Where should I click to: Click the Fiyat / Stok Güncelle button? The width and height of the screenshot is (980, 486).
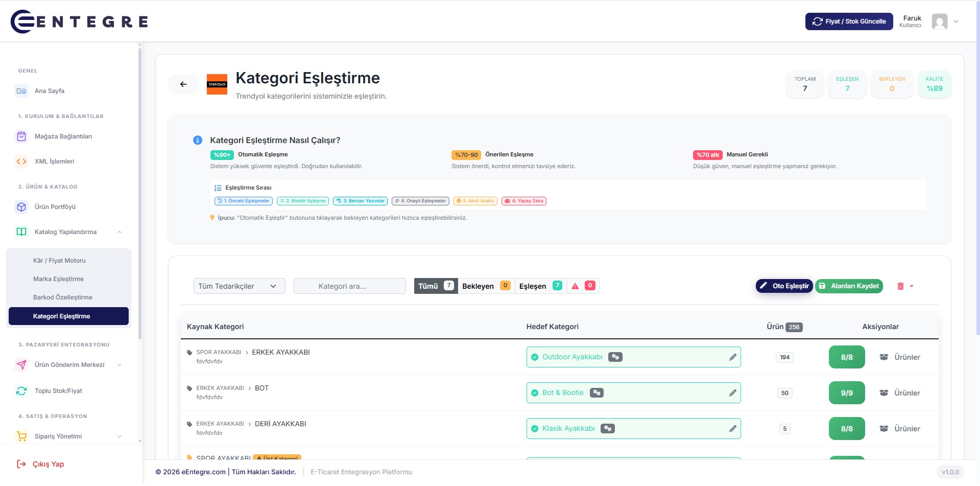(849, 21)
